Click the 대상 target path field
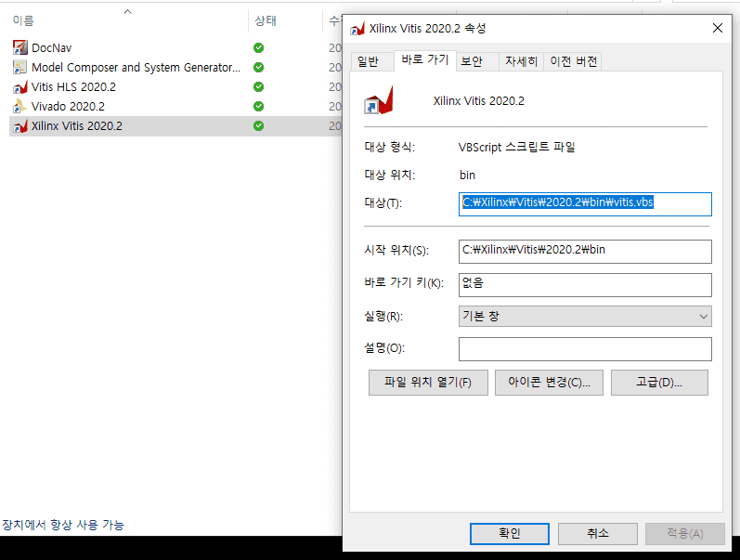740x560 pixels. point(585,204)
